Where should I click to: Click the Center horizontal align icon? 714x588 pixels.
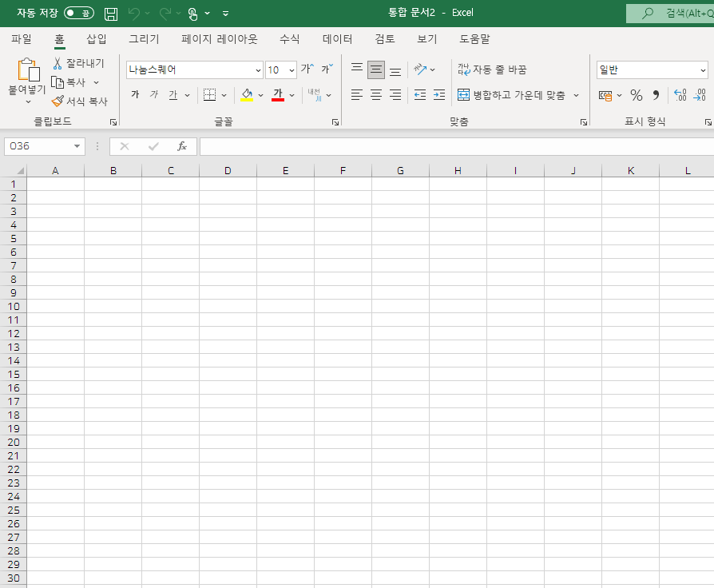click(x=376, y=95)
